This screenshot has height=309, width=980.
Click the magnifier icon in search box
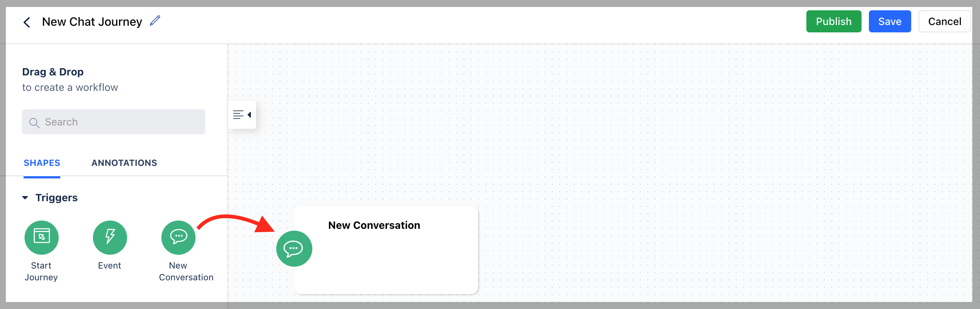[x=34, y=122]
